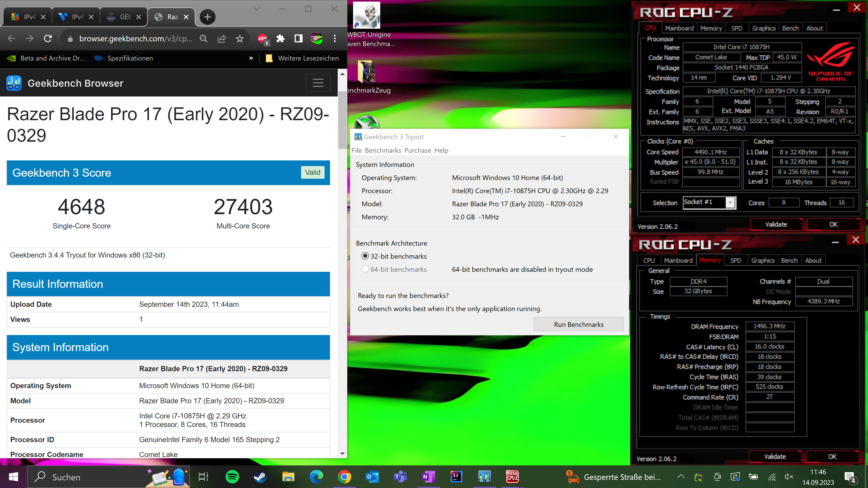Viewport: 868px width, 488px height.
Task: Open Microsoft Edge from the taskbar
Action: pyautogui.click(x=316, y=476)
